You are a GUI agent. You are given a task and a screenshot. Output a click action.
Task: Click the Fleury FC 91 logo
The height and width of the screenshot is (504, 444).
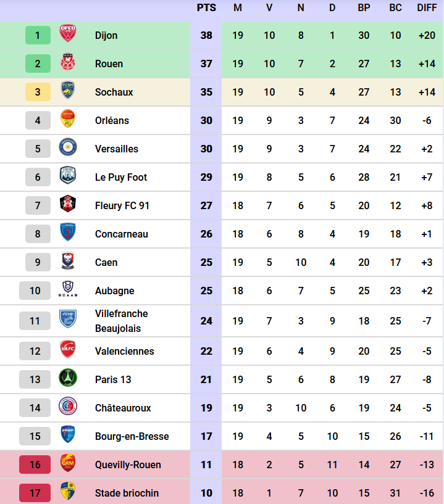coord(67,204)
